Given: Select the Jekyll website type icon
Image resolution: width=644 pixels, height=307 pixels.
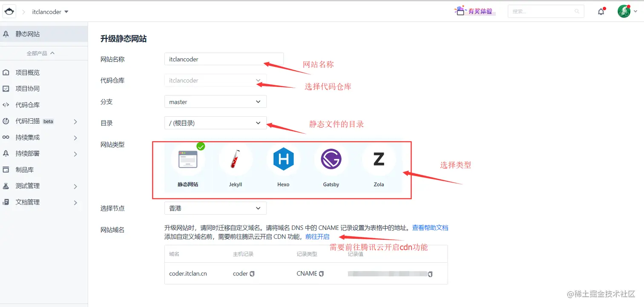Looking at the screenshot, I should point(236,159).
